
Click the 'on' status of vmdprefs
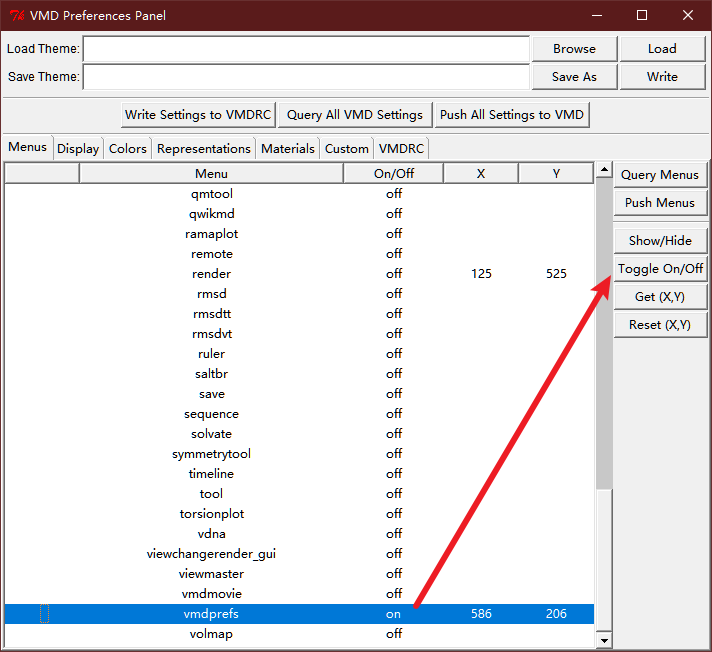tap(393, 614)
